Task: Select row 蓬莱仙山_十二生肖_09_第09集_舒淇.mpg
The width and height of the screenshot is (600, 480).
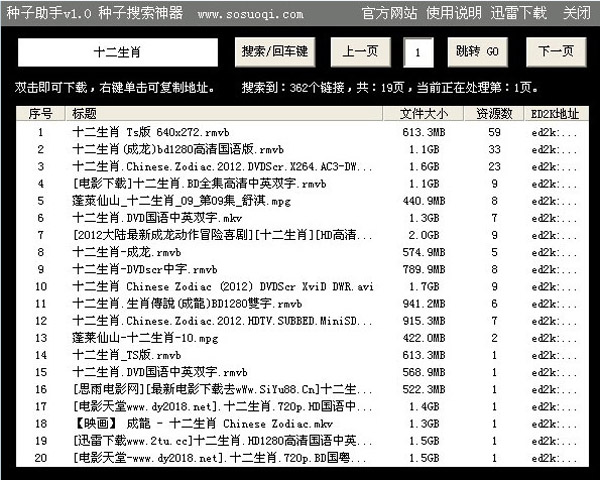Action: click(302, 201)
